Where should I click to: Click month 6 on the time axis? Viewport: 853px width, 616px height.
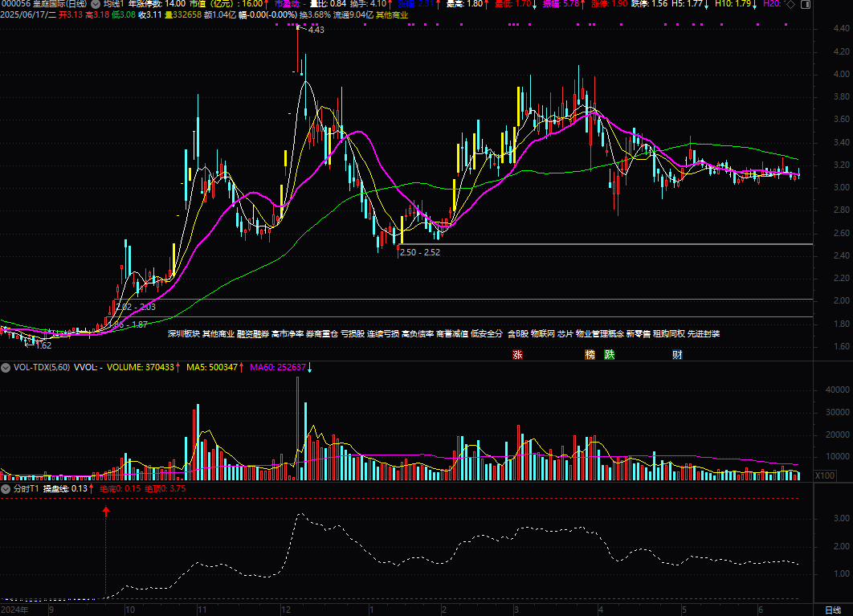tap(761, 610)
